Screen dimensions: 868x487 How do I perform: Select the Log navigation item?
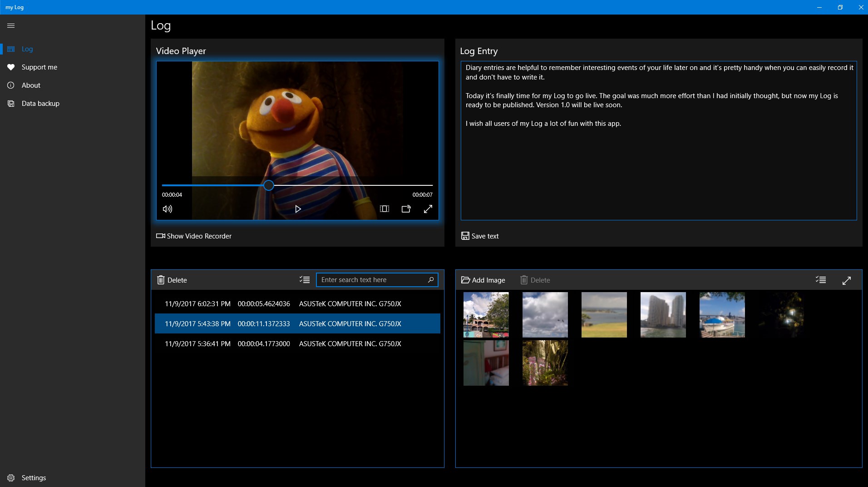point(73,49)
